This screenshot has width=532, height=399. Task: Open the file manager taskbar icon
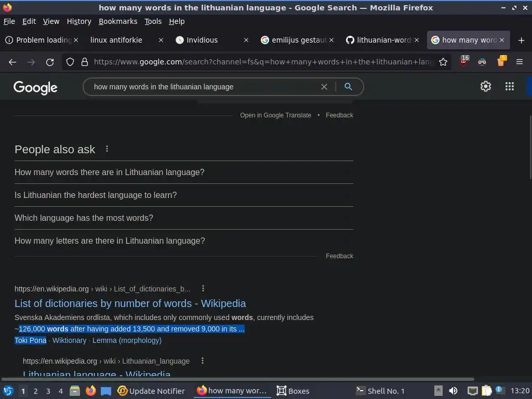tap(75, 391)
